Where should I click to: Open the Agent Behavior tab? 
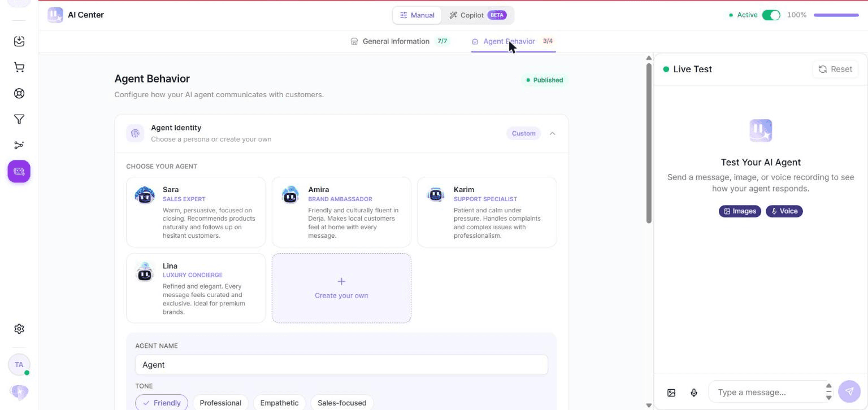point(513,41)
